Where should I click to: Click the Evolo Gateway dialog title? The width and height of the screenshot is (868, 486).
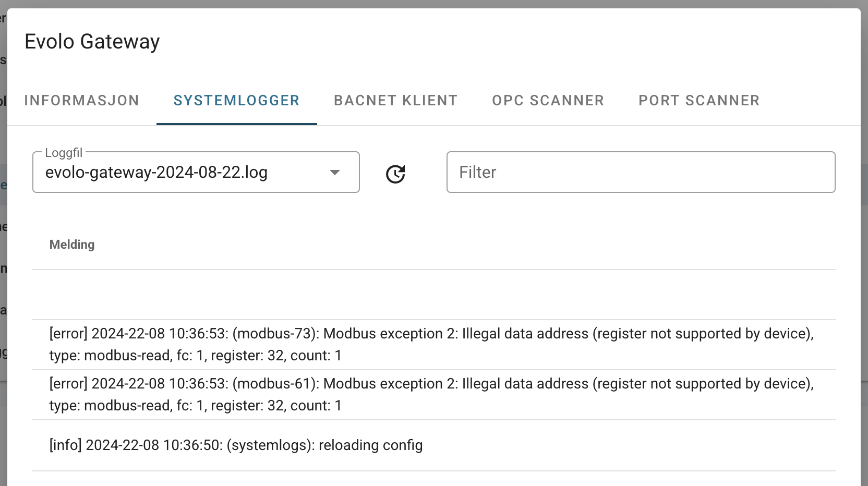(x=92, y=42)
